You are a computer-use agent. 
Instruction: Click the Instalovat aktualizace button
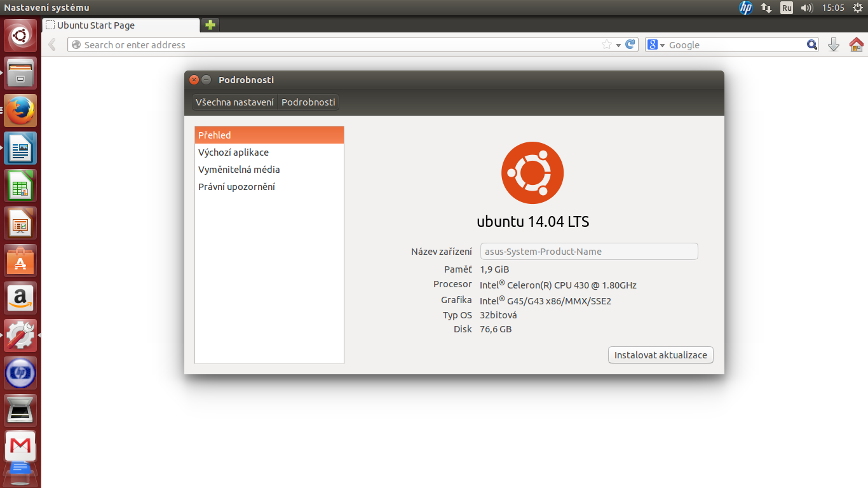(660, 355)
